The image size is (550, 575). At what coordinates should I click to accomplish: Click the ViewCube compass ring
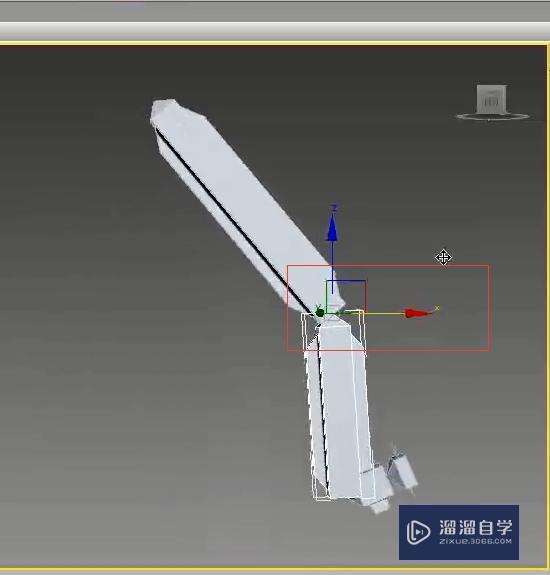(492, 117)
